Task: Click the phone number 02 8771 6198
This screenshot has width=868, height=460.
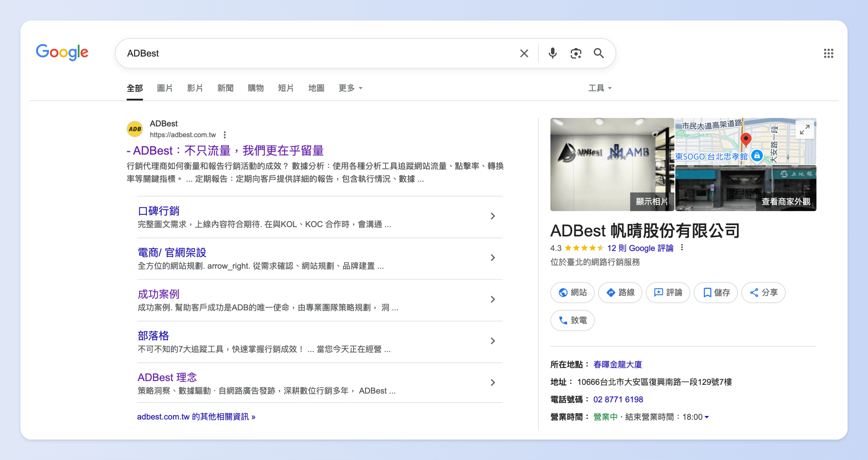Action: (618, 399)
